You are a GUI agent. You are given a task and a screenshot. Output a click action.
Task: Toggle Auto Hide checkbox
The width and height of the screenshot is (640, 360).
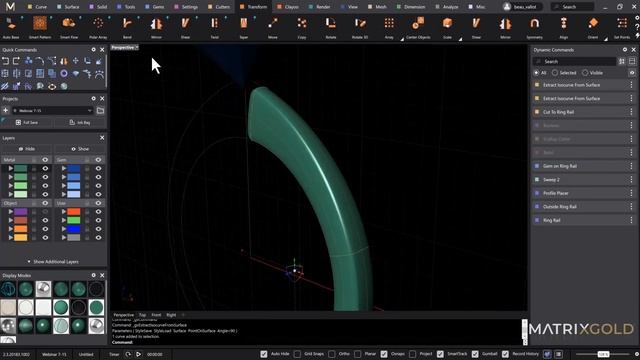click(x=264, y=354)
